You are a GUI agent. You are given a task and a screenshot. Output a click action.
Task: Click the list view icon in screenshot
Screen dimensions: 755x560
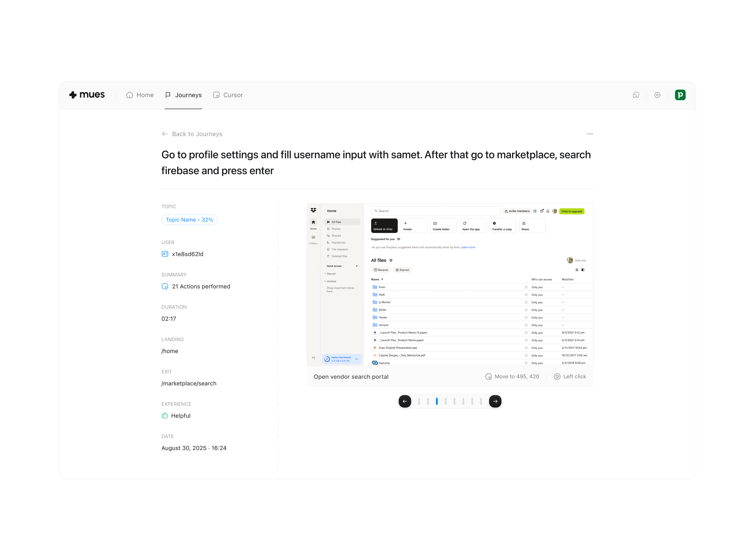click(x=576, y=270)
